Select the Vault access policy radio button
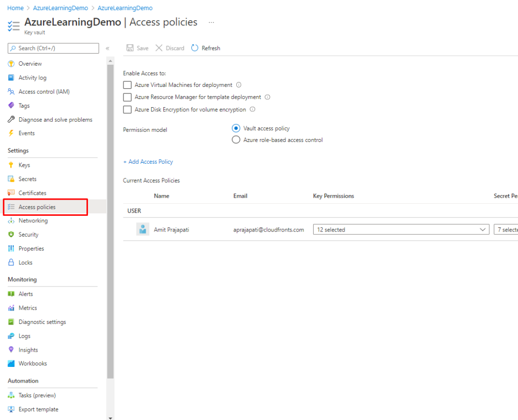The height and width of the screenshot is (420, 518). 236,128
